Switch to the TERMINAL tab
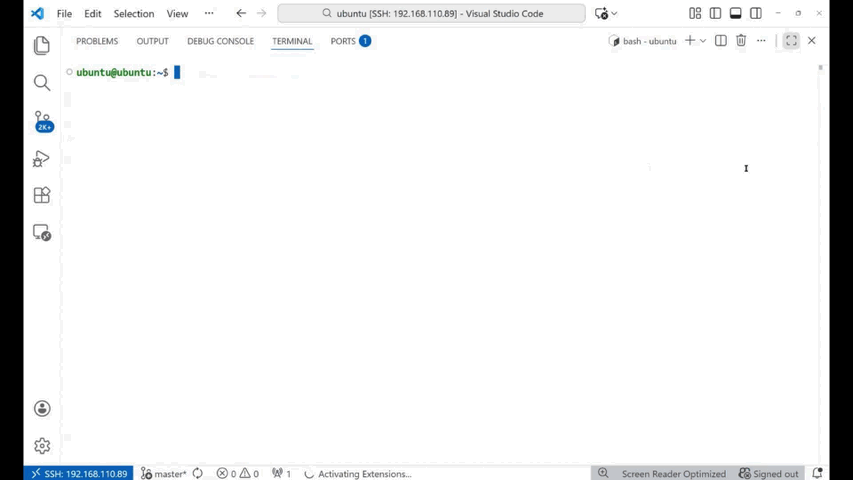This screenshot has width=853, height=480. coord(292,41)
